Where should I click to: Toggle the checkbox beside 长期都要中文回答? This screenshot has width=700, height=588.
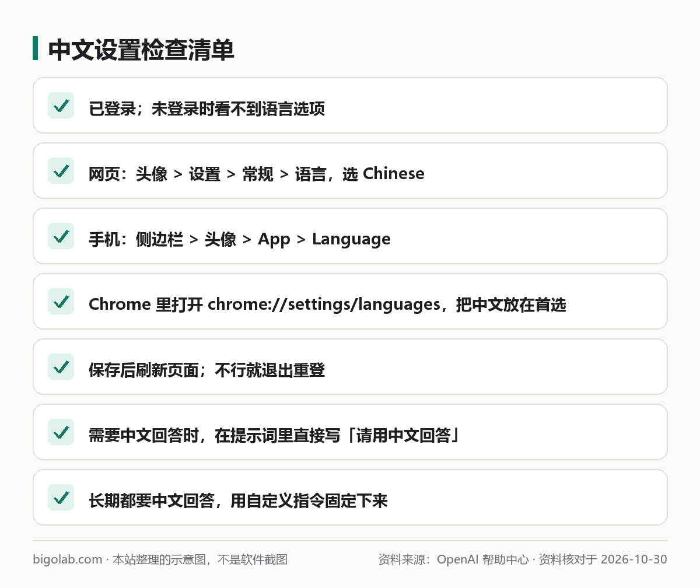point(61,498)
